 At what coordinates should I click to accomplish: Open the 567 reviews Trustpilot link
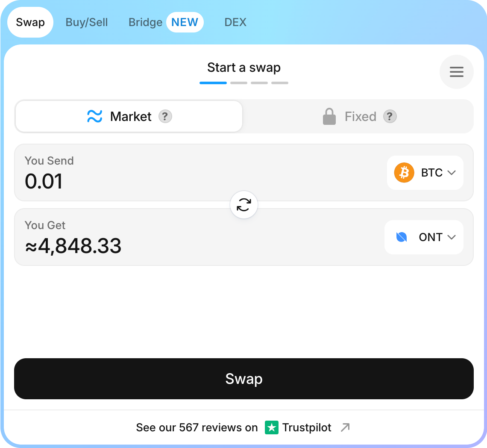coord(243,427)
